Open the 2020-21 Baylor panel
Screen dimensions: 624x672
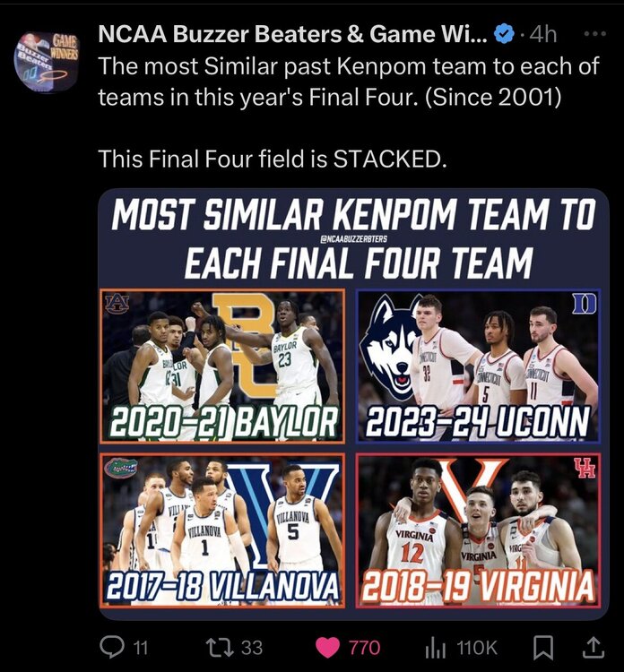tap(222, 366)
